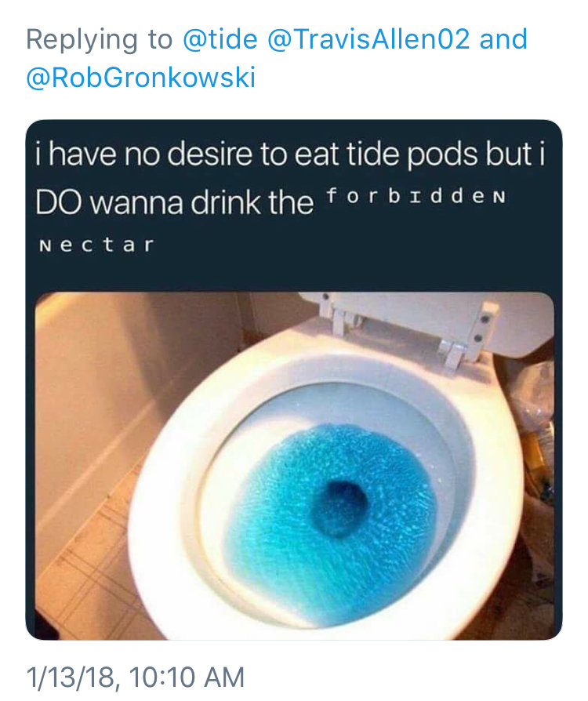Image resolution: width=588 pixels, height=701 pixels.
Task: Click the toilet photo inside the meme
Action: click(294, 466)
